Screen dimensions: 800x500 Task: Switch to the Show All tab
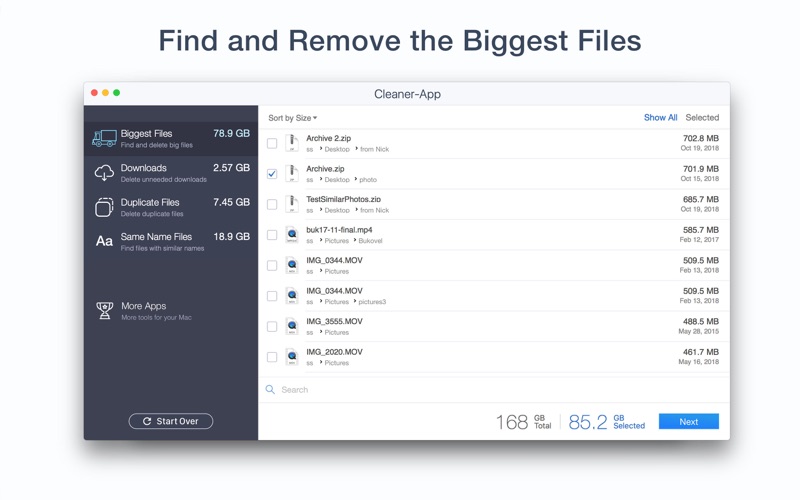click(x=660, y=117)
